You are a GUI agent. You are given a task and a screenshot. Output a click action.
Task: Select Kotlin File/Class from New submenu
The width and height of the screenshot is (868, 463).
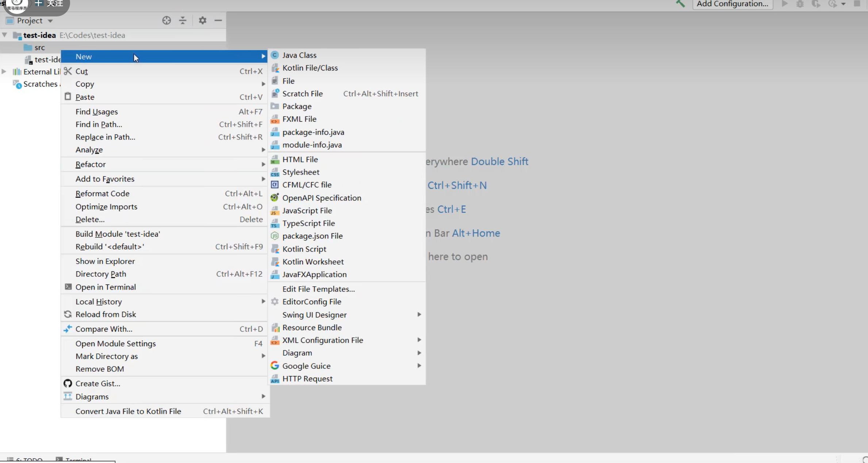coord(310,68)
